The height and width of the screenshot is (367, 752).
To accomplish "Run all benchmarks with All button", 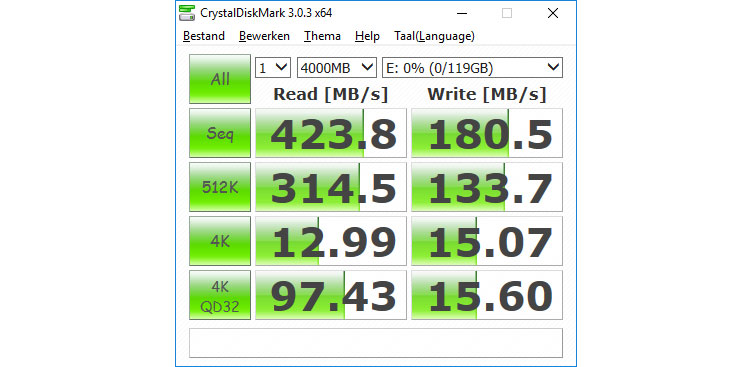I will (220, 79).
